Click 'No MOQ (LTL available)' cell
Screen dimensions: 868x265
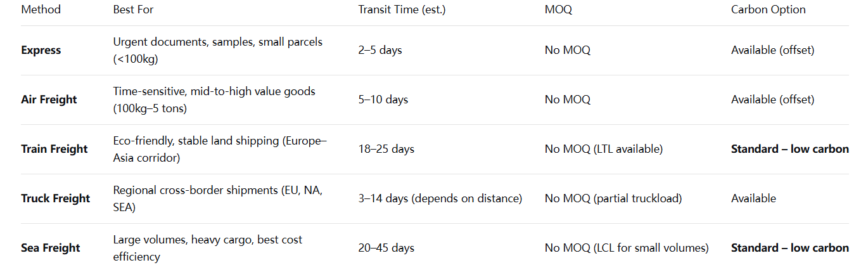[603, 149]
